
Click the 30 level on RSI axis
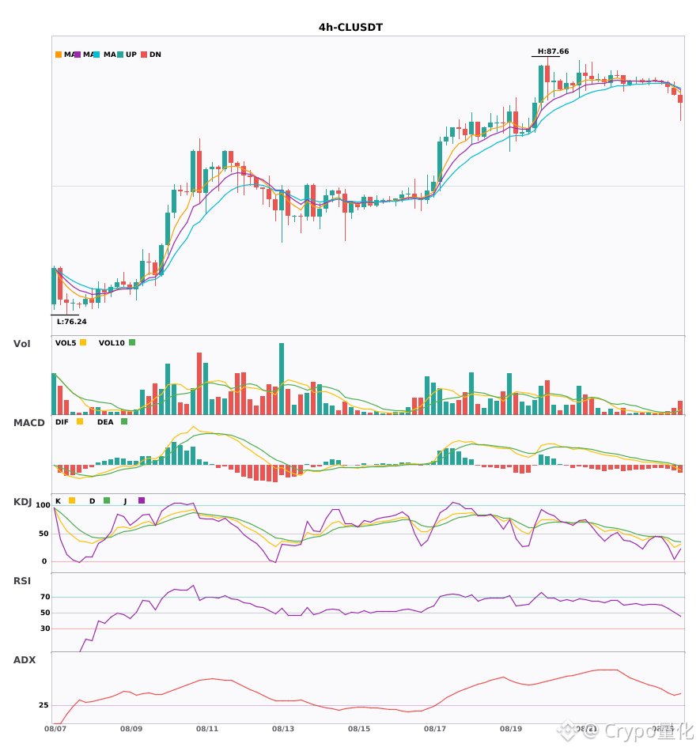coord(45,628)
